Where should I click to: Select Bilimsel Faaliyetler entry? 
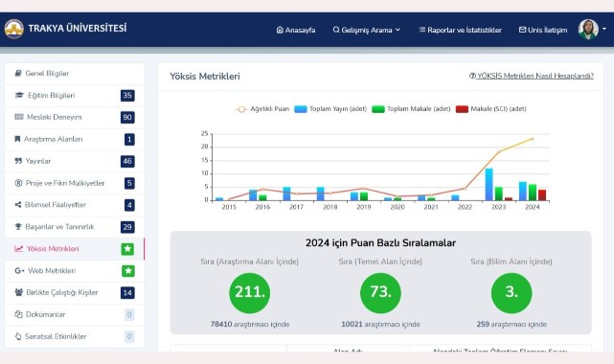[75, 205]
